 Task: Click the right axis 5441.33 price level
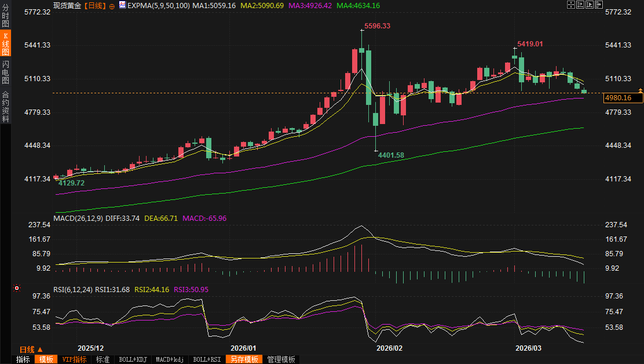(618, 45)
